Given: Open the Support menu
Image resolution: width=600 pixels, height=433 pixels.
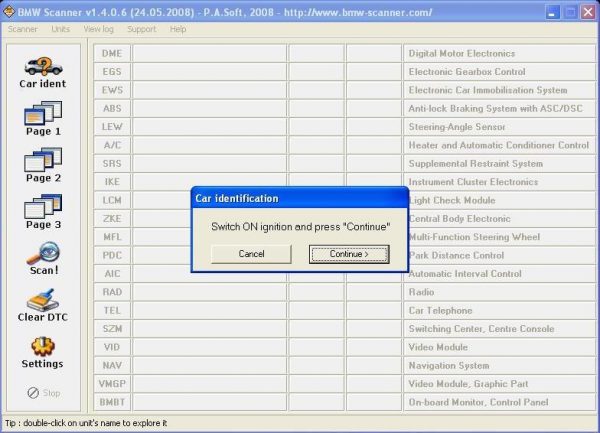Looking at the screenshot, I should (141, 29).
